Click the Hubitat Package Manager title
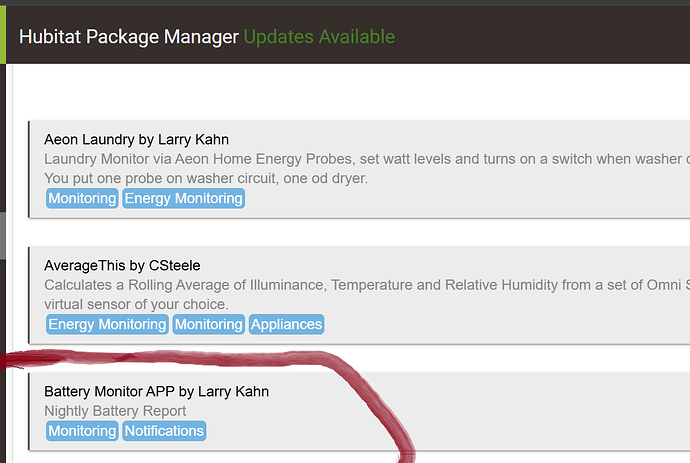 click(129, 37)
